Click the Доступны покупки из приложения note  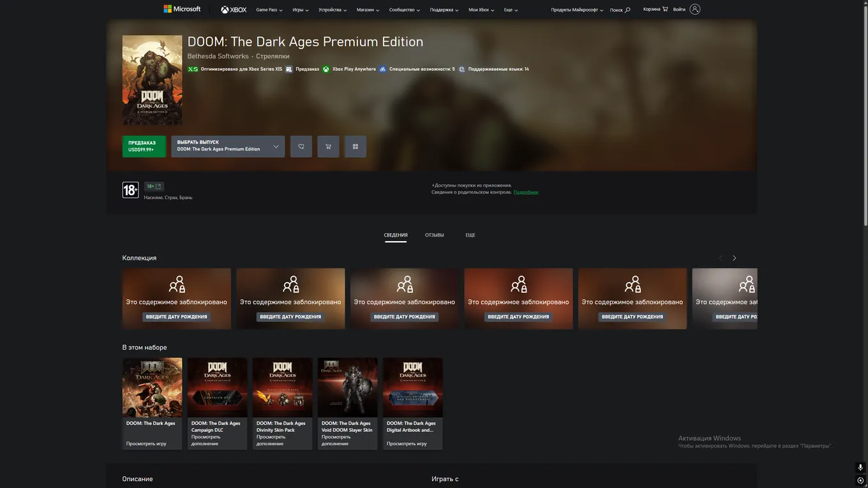(x=472, y=186)
